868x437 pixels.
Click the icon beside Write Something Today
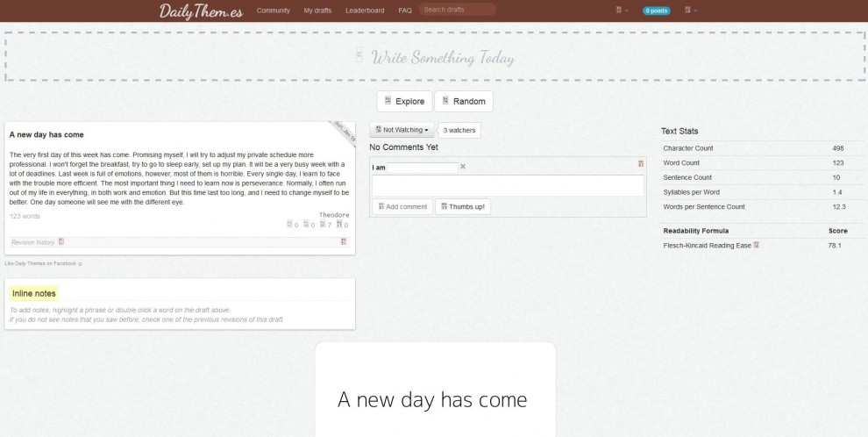[359, 54]
